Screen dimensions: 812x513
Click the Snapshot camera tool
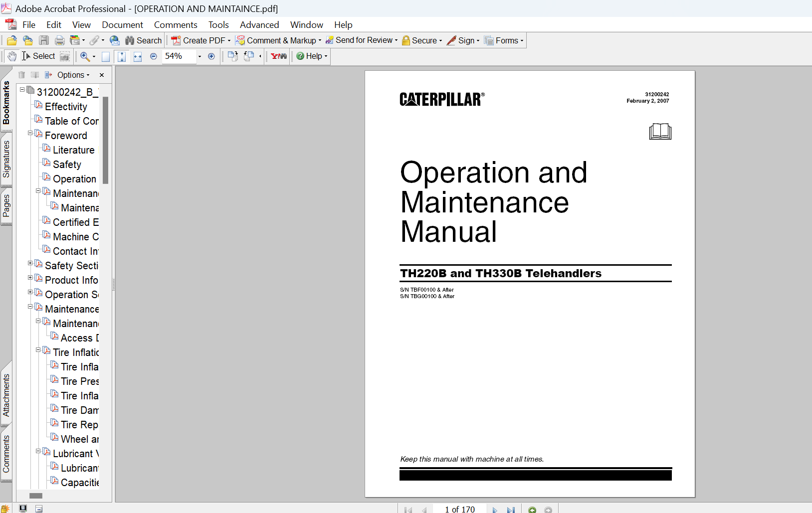tap(65, 56)
